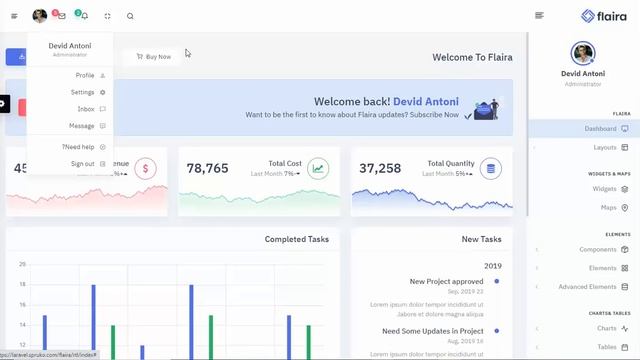Image resolution: width=640 pixels, height=360 pixels.
Task: Open Message from user dropdown
Action: click(x=70, y=126)
